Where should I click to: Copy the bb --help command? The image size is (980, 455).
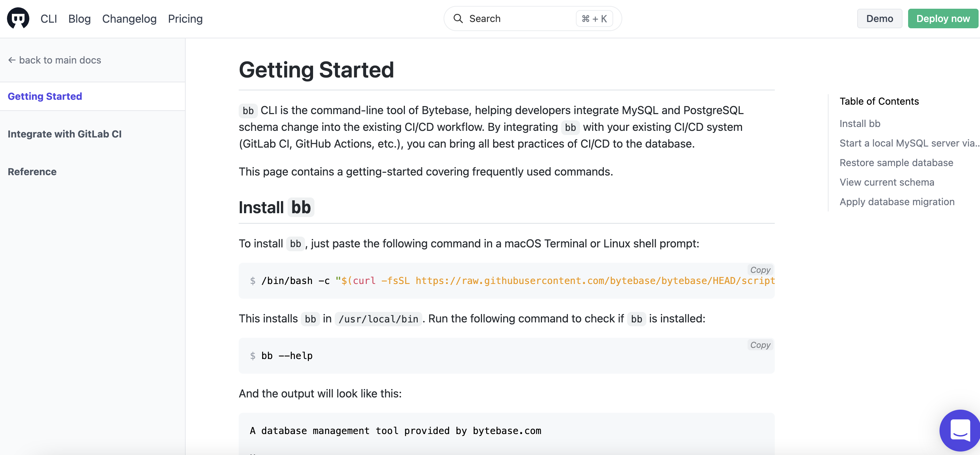tap(760, 345)
